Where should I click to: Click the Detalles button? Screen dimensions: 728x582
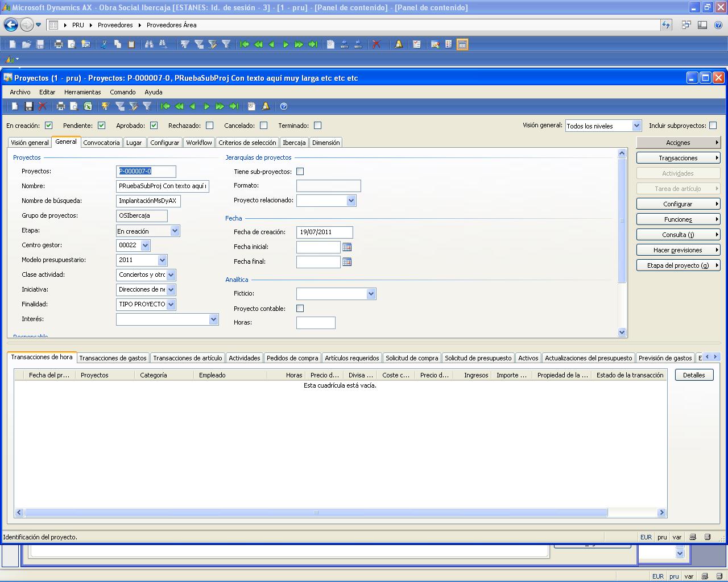point(694,375)
